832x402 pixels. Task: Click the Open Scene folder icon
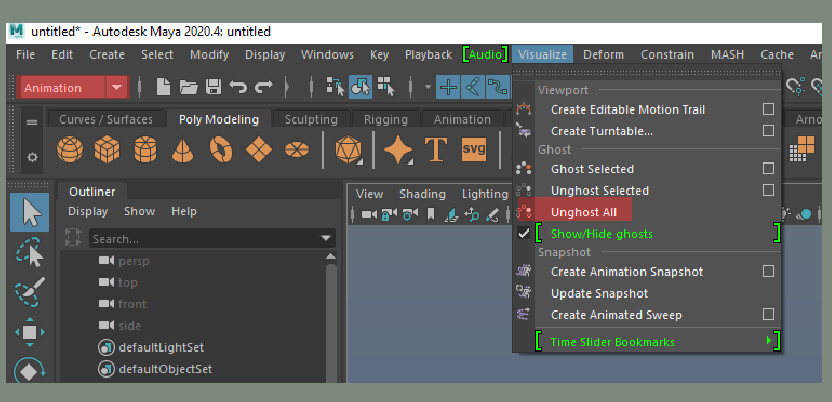[188, 87]
